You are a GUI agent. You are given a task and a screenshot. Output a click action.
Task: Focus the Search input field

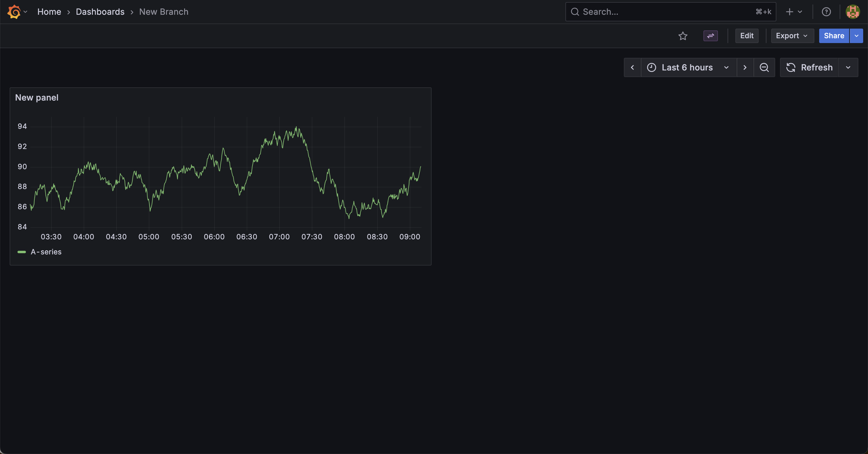pos(671,12)
